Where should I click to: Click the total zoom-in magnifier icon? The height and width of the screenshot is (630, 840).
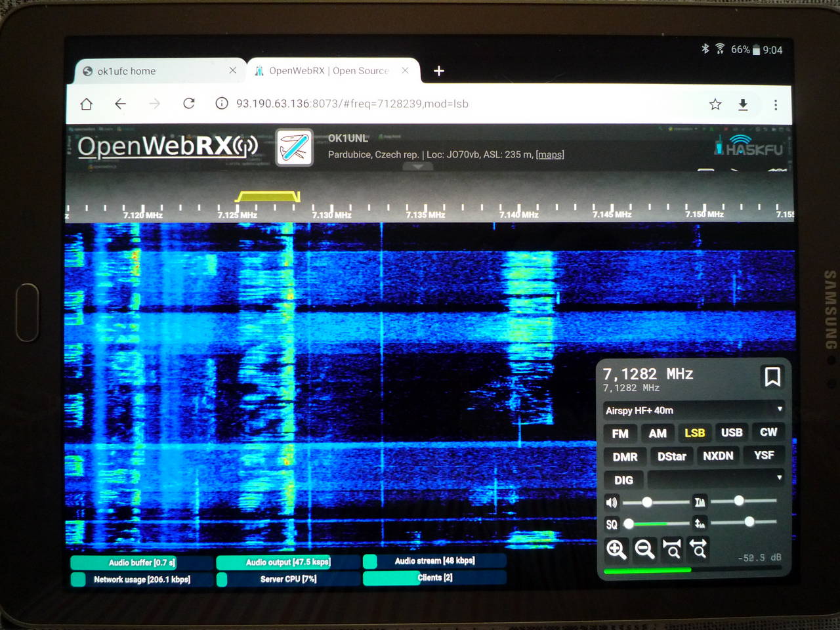[x=672, y=549]
